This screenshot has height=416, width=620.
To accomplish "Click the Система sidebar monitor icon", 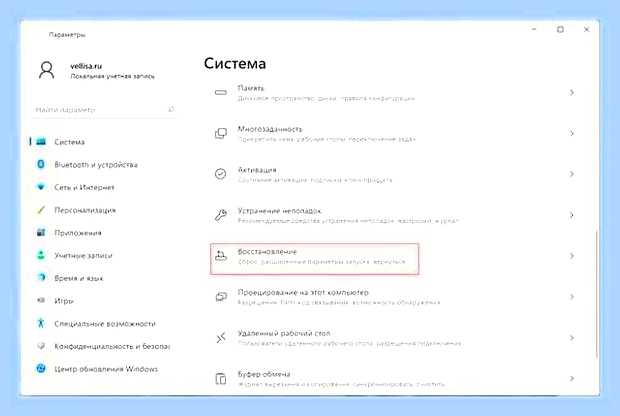I will [x=41, y=142].
